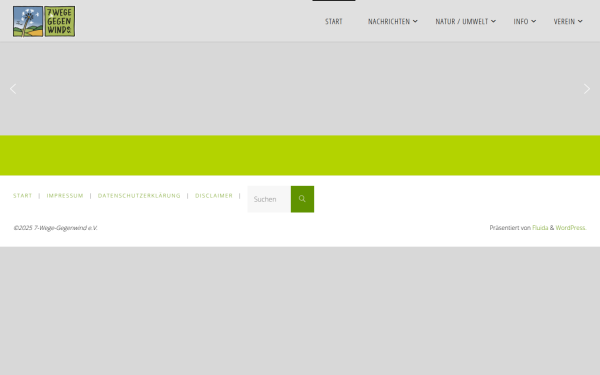Follow the footer START link

click(x=23, y=196)
